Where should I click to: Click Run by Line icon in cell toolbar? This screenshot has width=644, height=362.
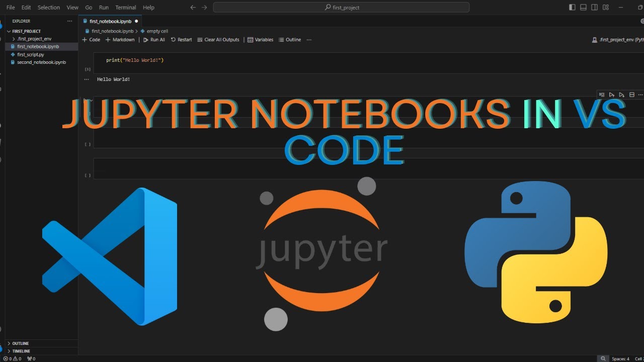click(x=602, y=95)
